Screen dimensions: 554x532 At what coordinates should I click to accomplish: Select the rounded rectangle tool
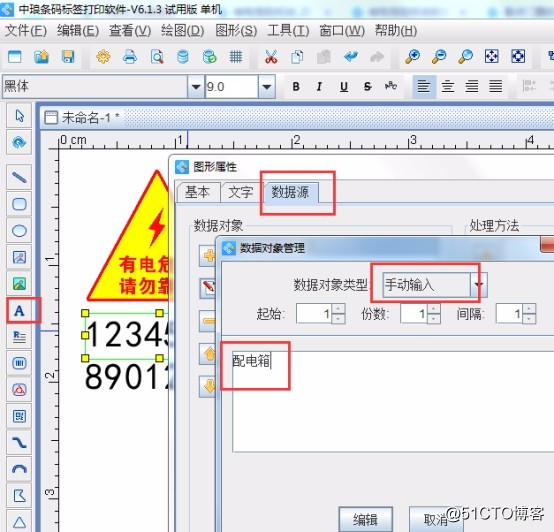coord(19,204)
